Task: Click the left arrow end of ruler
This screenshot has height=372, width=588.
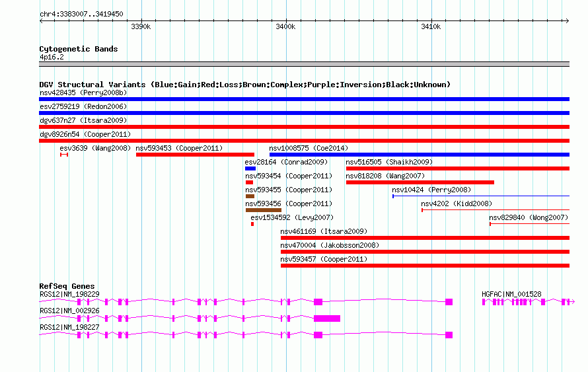Action: click(x=41, y=20)
